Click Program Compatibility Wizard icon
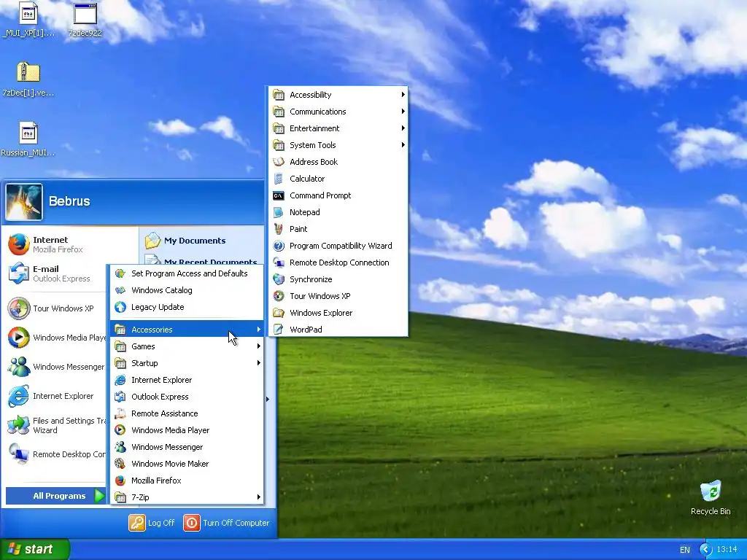 [279, 246]
